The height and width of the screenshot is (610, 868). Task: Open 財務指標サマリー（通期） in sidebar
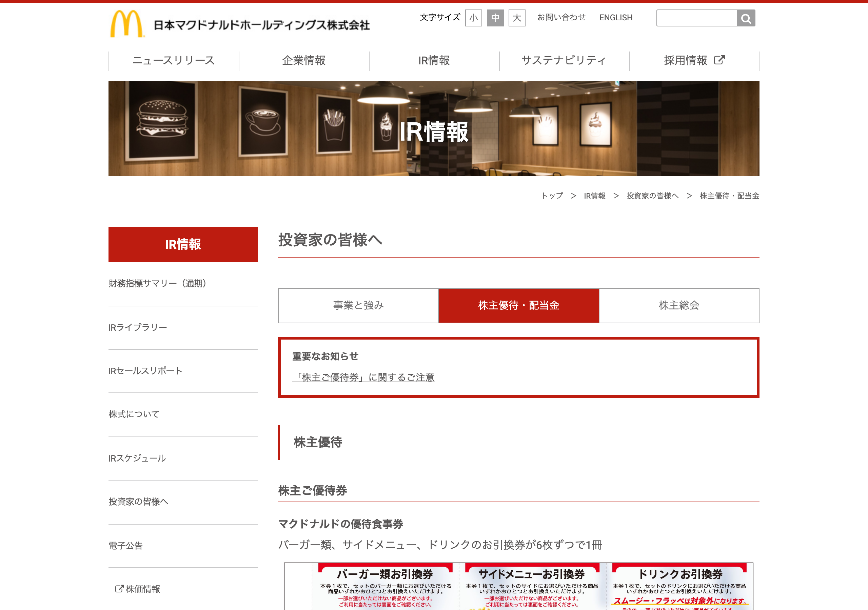[x=183, y=284]
